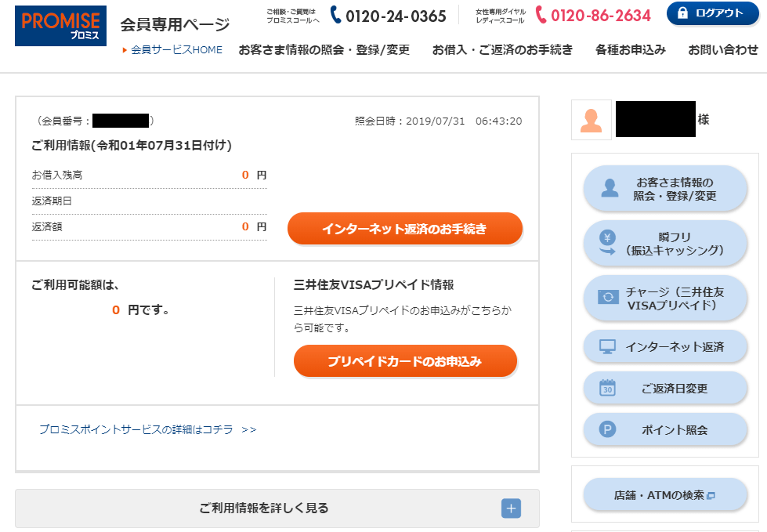Click the 返済期日 label
The image size is (767, 532).
(x=52, y=201)
